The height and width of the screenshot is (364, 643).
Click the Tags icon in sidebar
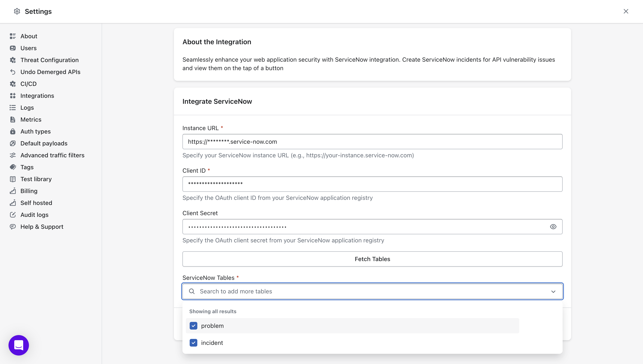(13, 167)
